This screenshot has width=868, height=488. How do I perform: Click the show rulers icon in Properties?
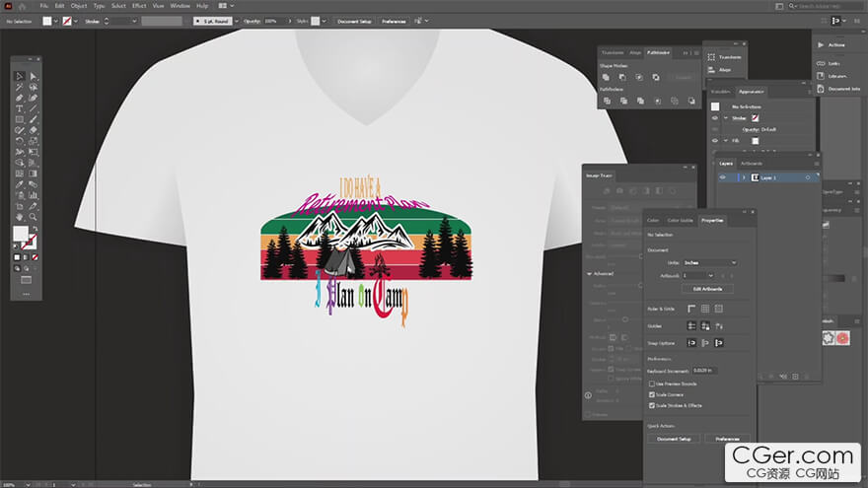(691, 309)
